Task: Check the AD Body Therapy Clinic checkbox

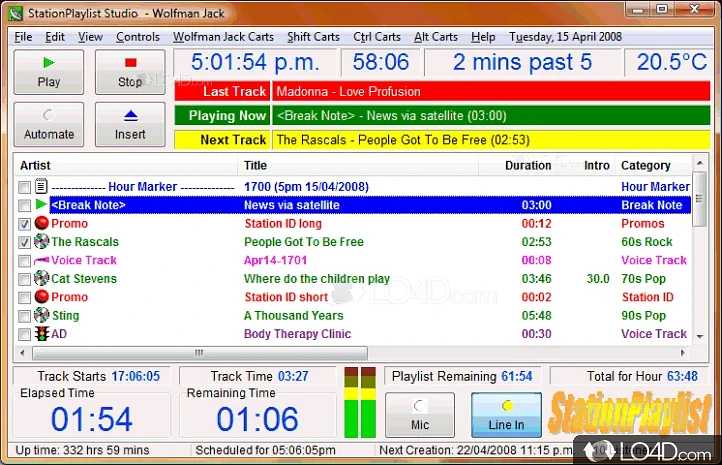Action: 24,335
